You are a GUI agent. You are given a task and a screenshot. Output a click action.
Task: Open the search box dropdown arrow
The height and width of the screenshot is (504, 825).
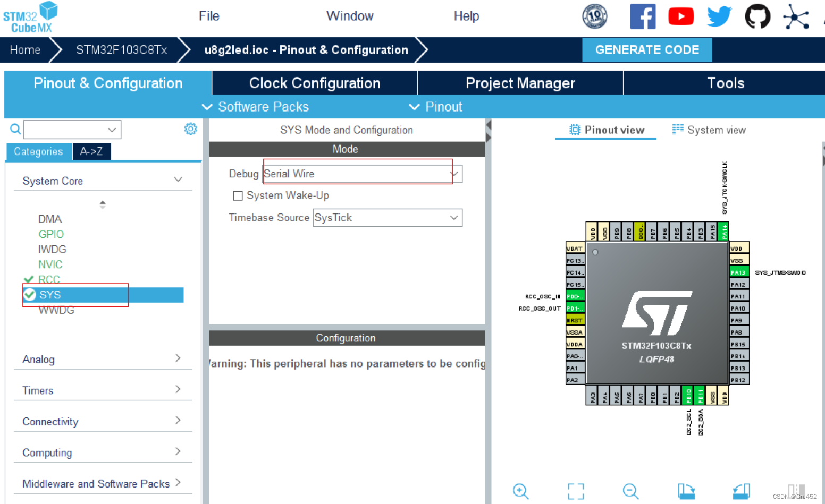(112, 130)
